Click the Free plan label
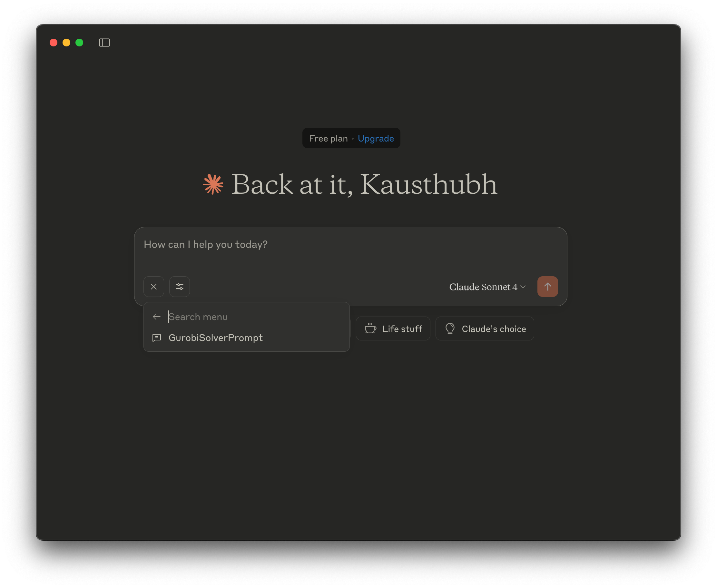The width and height of the screenshot is (717, 588). (328, 139)
